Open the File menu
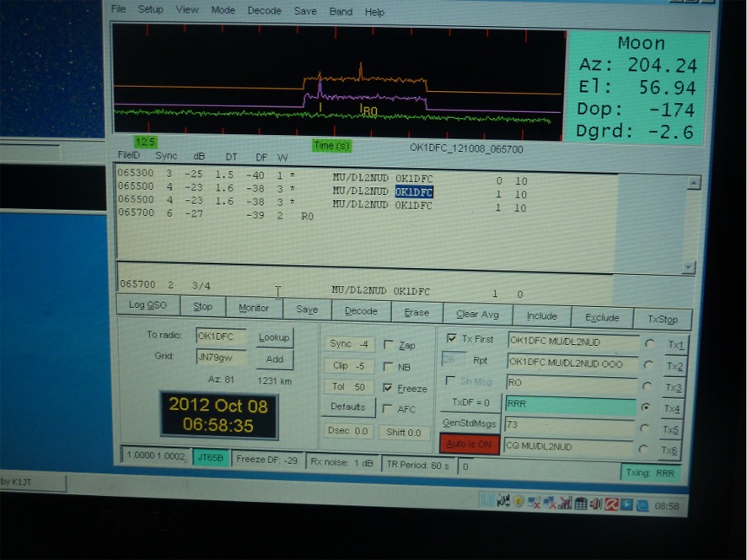Viewport: 747px width, 560px height. [x=118, y=9]
